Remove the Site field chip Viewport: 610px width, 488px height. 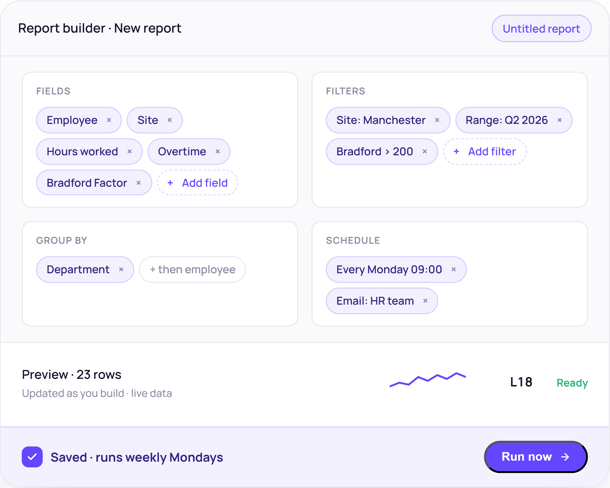pyautogui.click(x=170, y=120)
